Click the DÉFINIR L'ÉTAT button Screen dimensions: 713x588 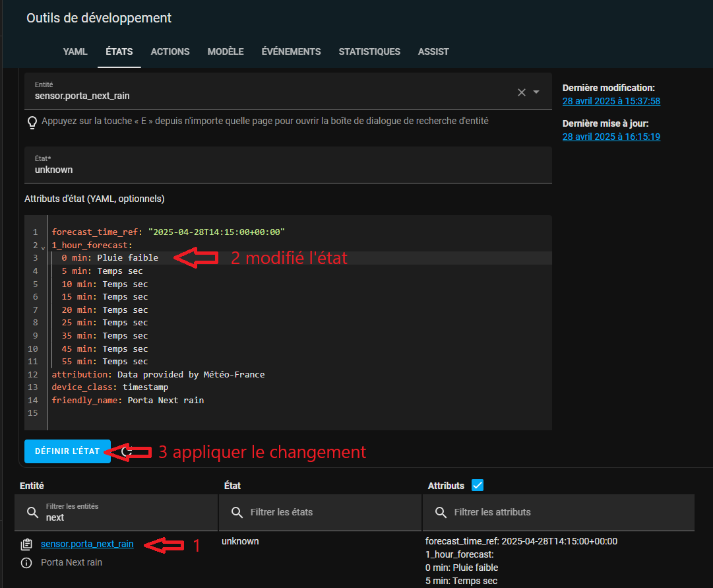pos(67,451)
